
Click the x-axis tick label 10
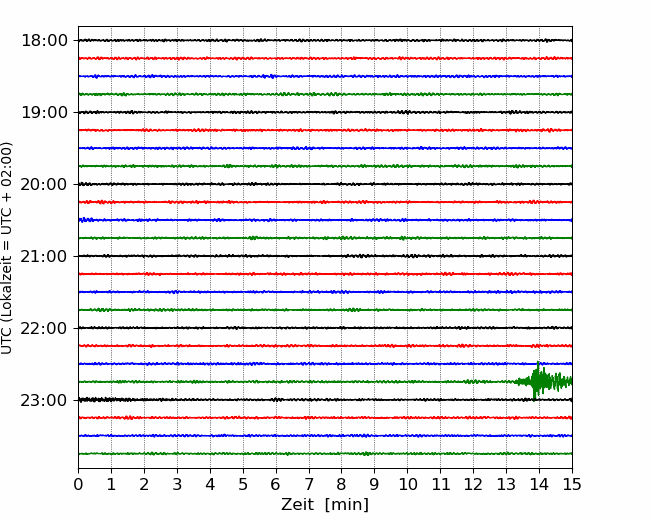[x=407, y=484]
